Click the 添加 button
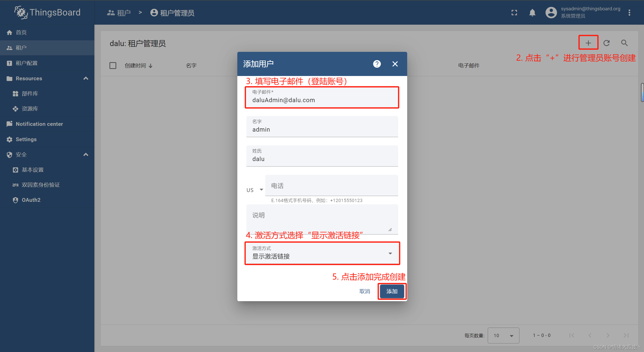 point(392,291)
